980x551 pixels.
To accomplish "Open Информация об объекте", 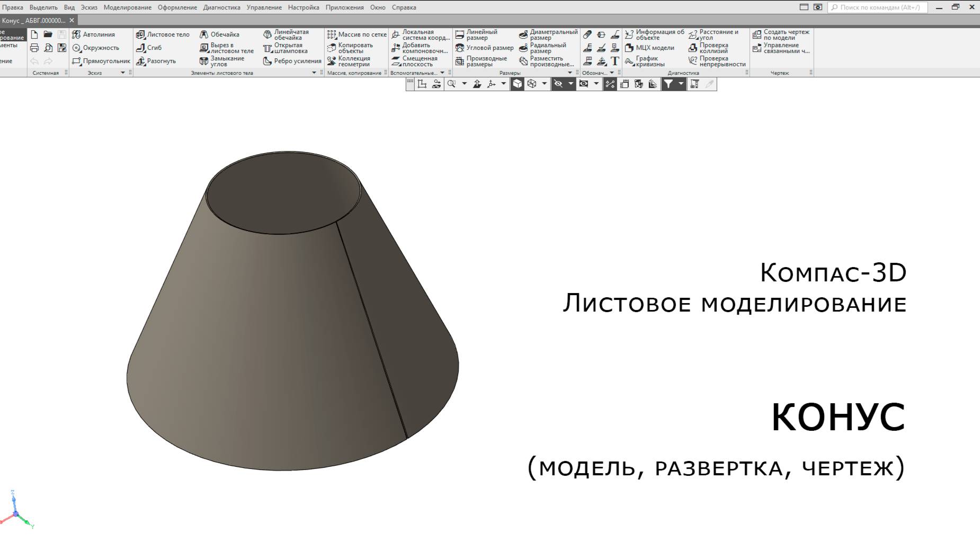I will point(654,34).
